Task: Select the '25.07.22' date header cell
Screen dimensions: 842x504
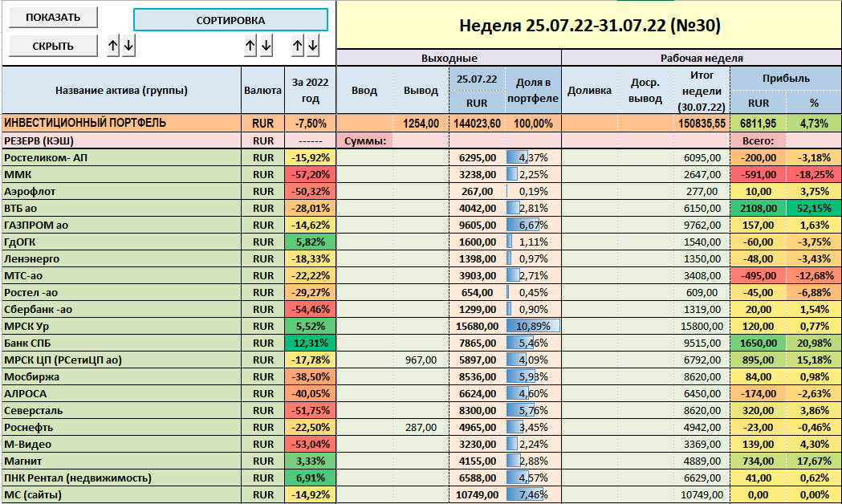Action: [477, 79]
